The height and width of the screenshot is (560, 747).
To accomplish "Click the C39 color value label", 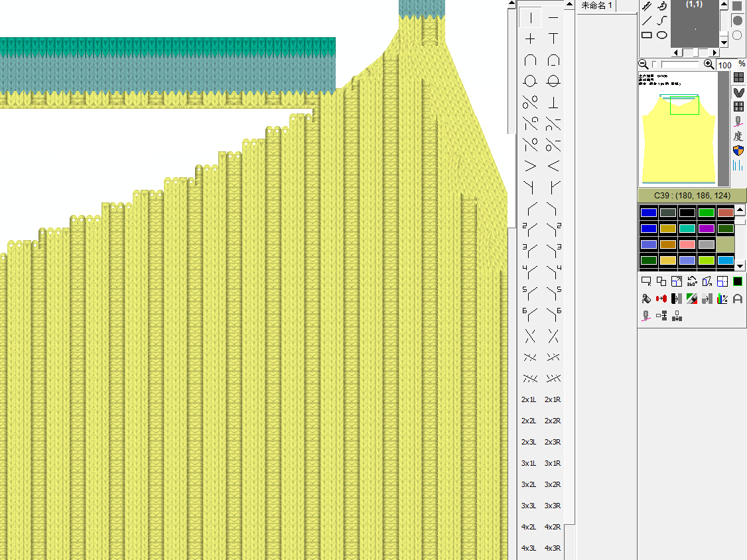I will (x=692, y=196).
